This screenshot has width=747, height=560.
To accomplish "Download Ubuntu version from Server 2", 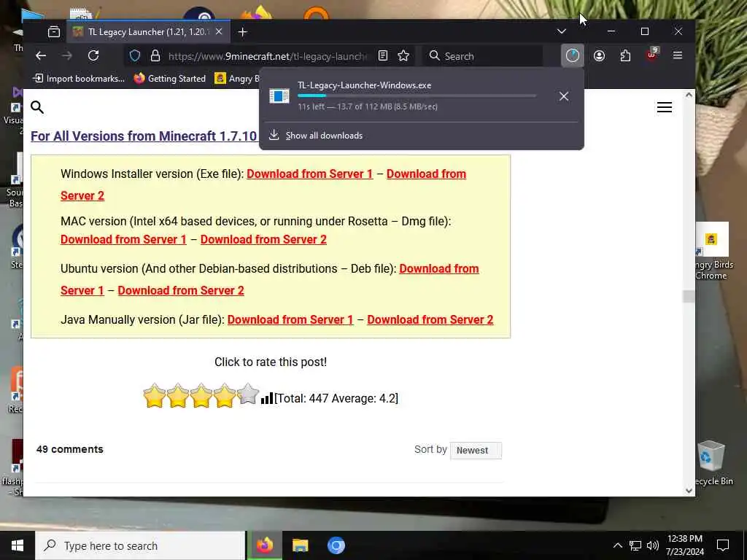I will pyautogui.click(x=181, y=290).
